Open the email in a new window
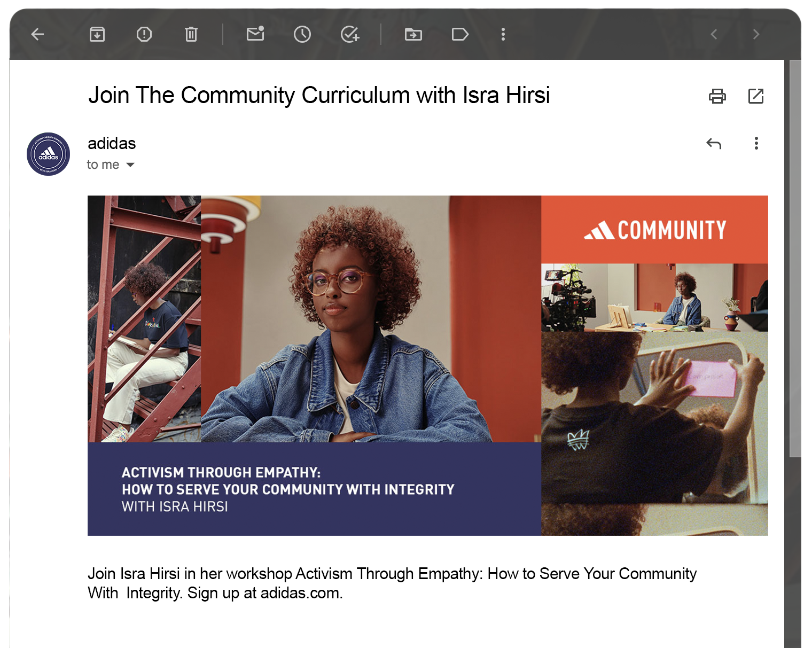 pyautogui.click(x=756, y=96)
